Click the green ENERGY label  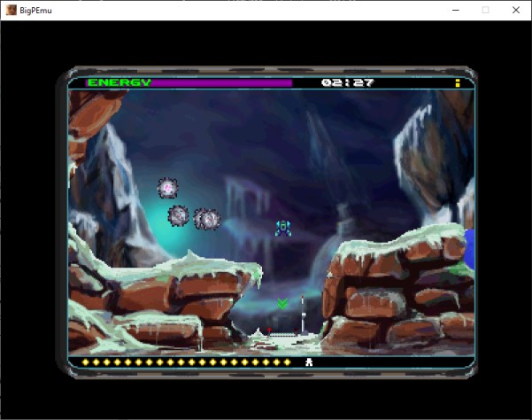tap(119, 82)
